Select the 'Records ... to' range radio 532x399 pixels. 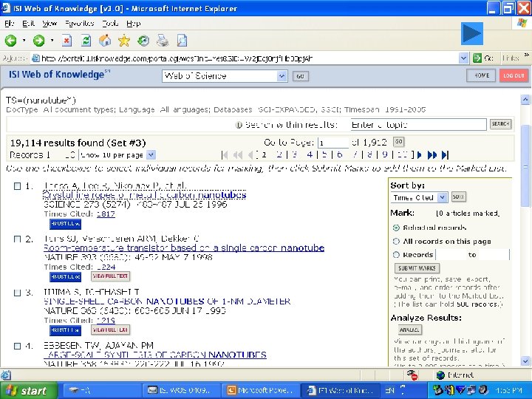pyautogui.click(x=396, y=255)
